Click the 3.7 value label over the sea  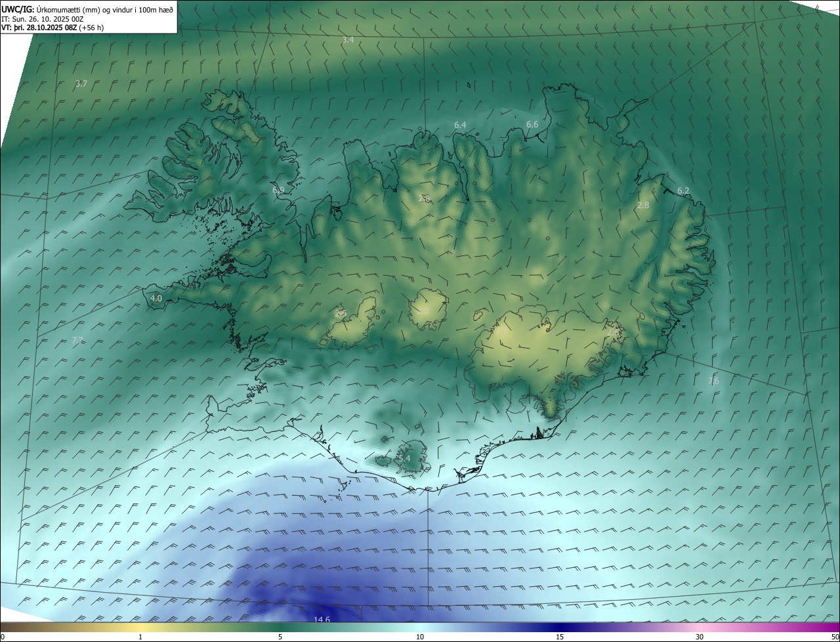point(81,83)
